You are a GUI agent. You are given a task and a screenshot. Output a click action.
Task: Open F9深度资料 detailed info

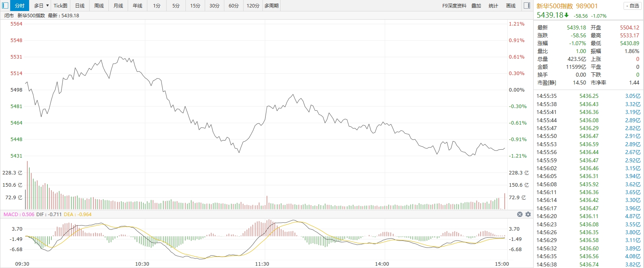pyautogui.click(x=454, y=6)
